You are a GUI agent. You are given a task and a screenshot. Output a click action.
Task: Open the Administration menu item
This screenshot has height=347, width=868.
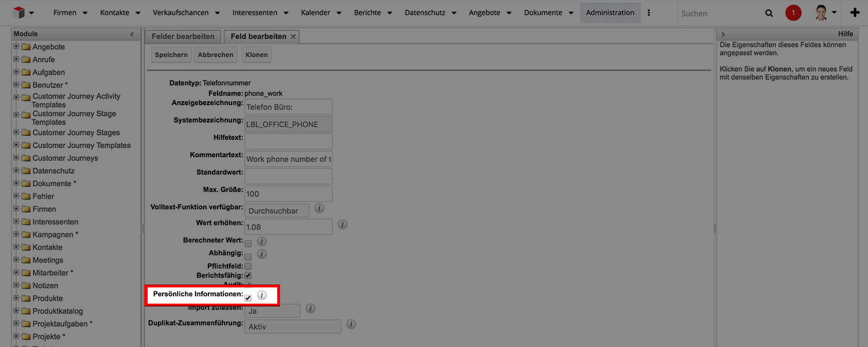610,13
